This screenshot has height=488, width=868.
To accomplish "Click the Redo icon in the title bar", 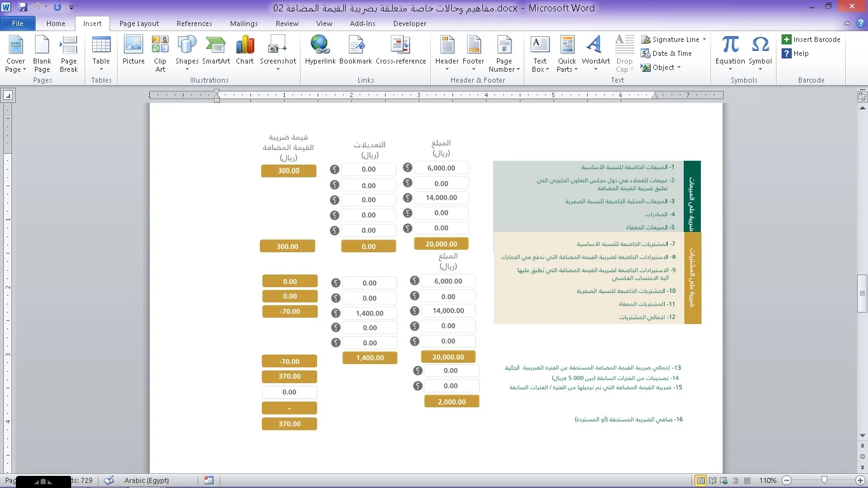I will click(57, 8).
